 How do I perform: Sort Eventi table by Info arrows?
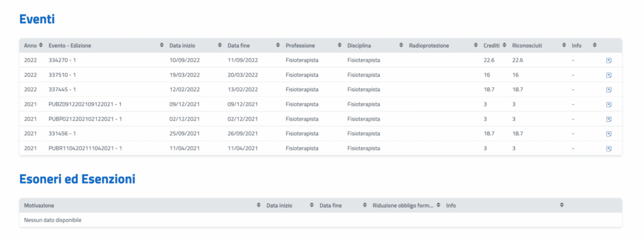(594, 45)
